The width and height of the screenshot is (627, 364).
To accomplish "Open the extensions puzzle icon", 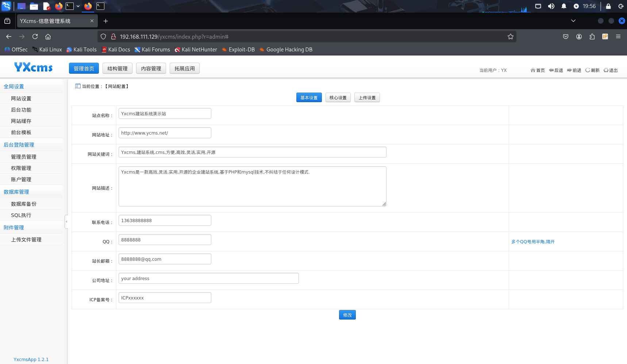I will click(592, 36).
